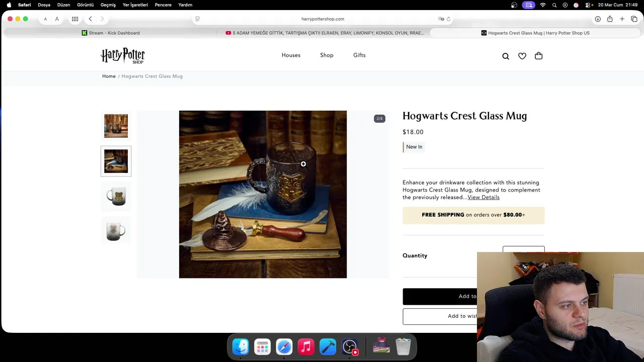Screen dimensions: 644x362
Task: Open the Gifts navigation menu
Action: point(359,55)
